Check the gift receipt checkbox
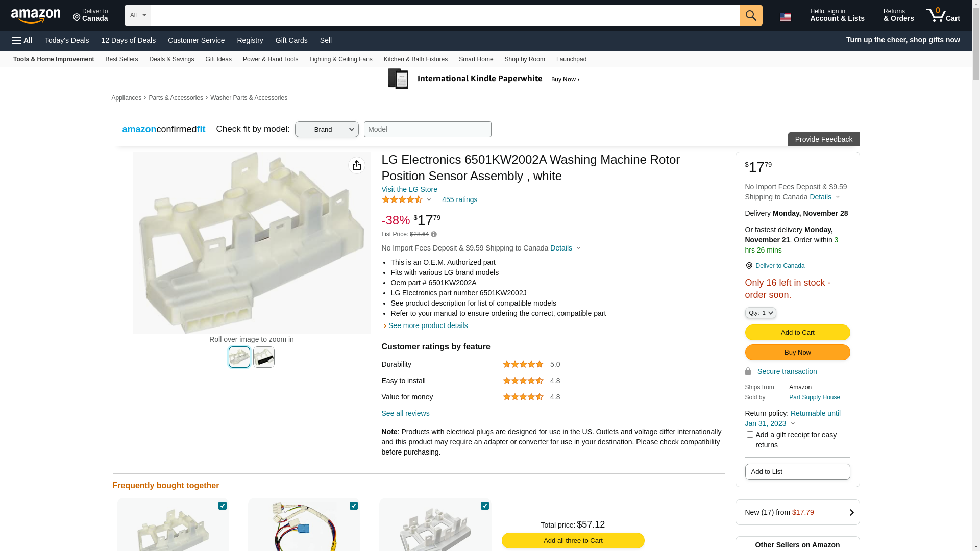Image resolution: width=980 pixels, height=551 pixels. tap(750, 435)
